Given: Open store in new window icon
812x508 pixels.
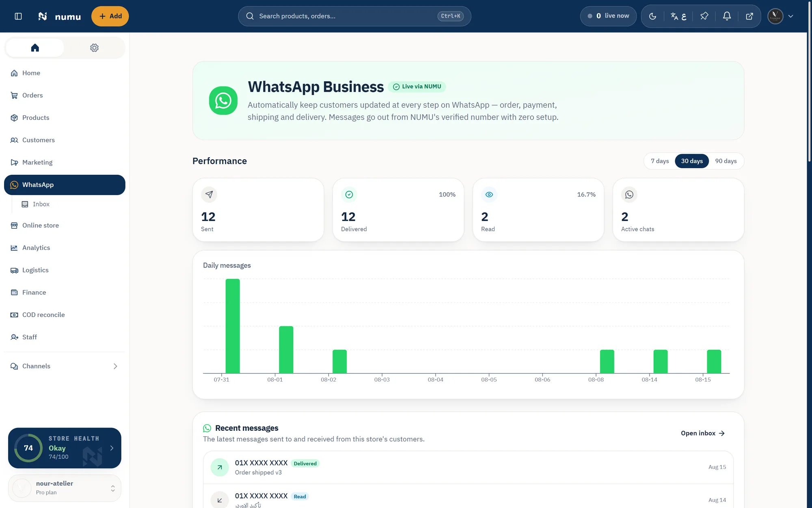Looking at the screenshot, I should tap(749, 16).
